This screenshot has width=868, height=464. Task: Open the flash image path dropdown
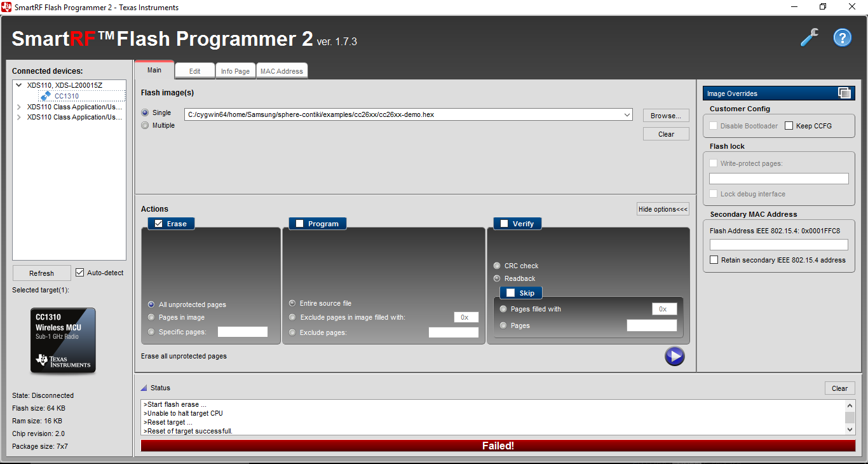pos(627,114)
